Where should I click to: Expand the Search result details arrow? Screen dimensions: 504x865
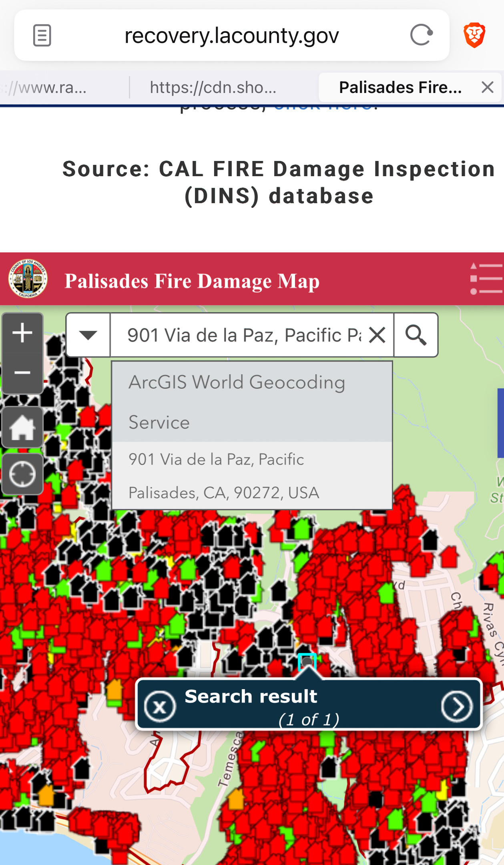coord(457,707)
